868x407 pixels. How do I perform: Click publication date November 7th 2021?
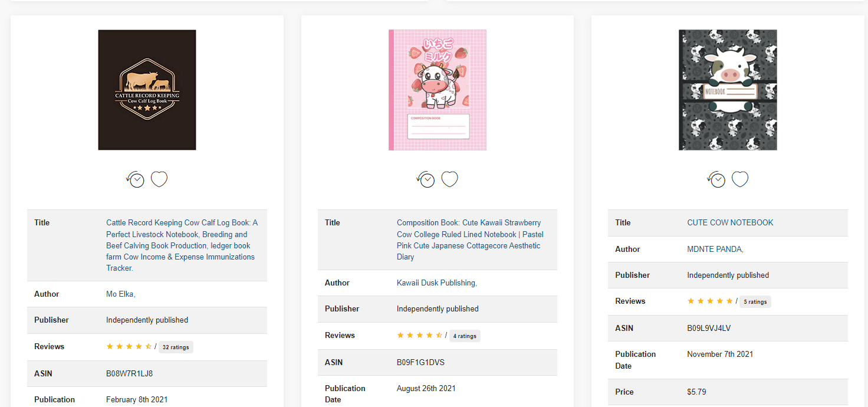(720, 354)
